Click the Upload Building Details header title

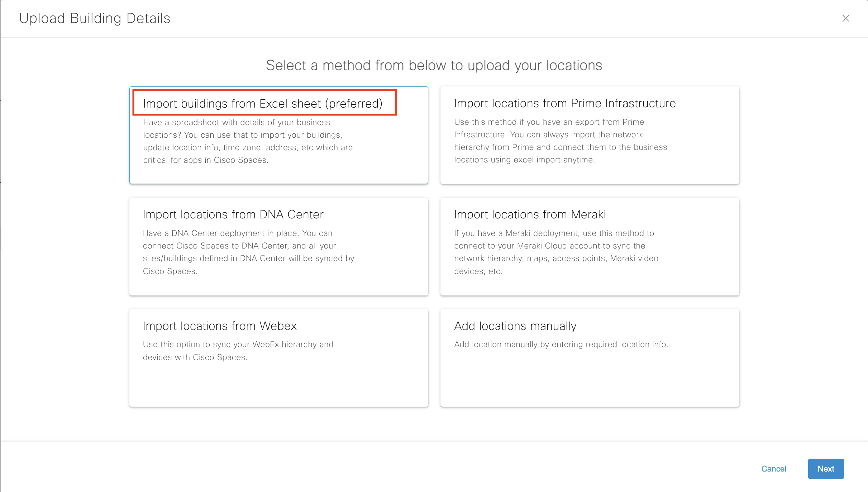click(x=95, y=18)
